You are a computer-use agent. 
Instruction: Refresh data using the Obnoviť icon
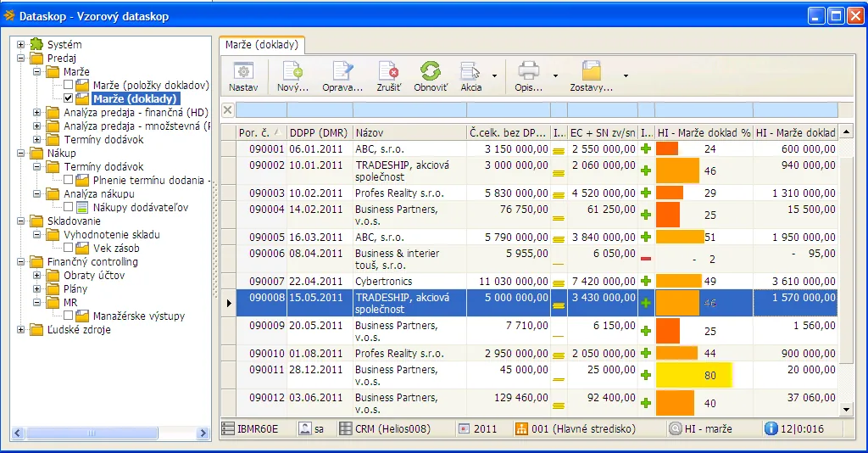pyautogui.click(x=430, y=71)
